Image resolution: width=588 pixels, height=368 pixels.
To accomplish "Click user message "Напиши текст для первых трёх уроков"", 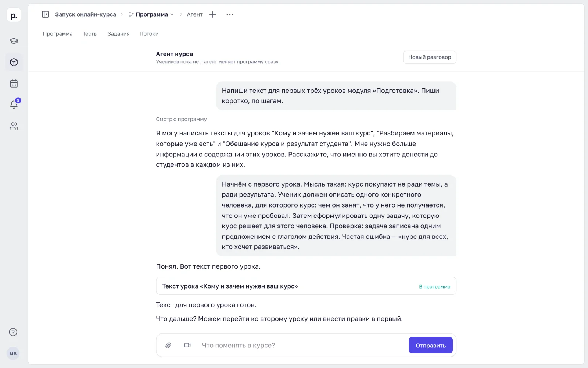I will tap(336, 96).
